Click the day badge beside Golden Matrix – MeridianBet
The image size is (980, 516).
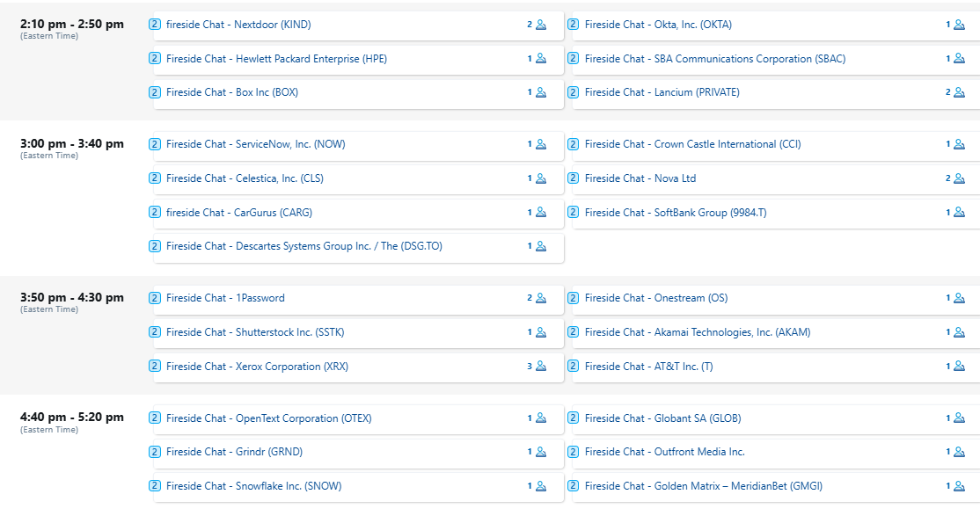tap(573, 485)
